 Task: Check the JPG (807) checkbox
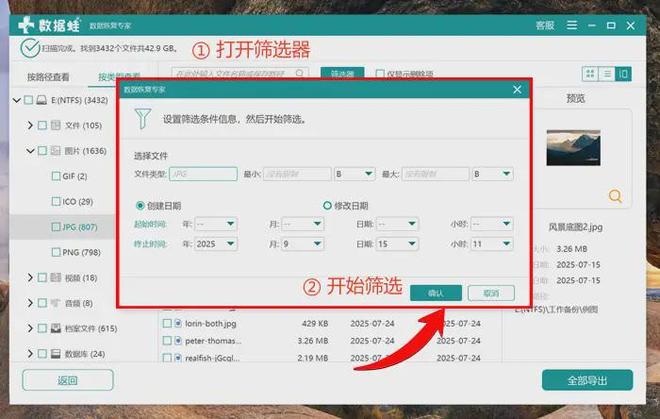pos(56,227)
